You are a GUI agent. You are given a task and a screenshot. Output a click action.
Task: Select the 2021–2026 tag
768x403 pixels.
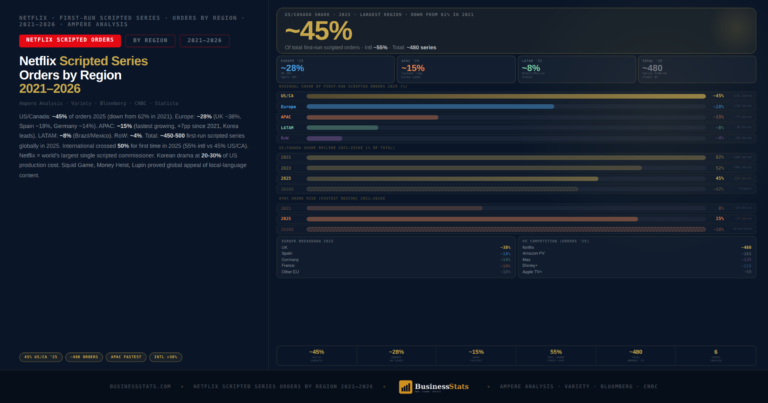(205, 41)
